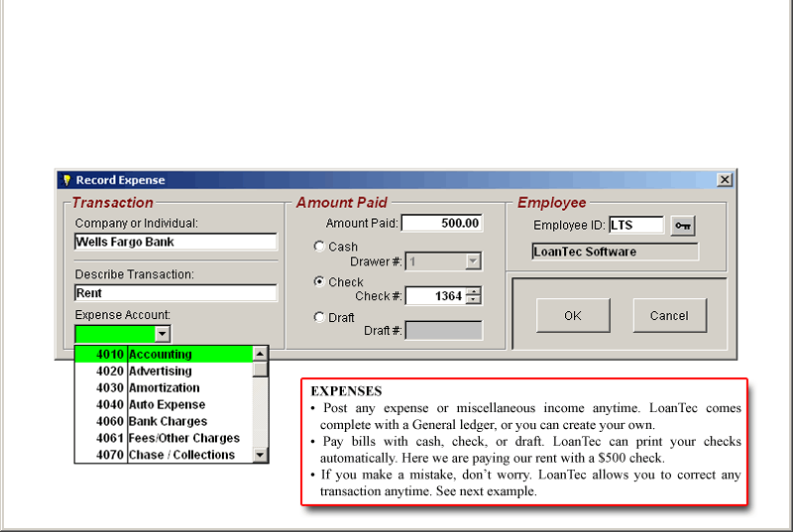Click the green Expense Account box

coord(115,334)
